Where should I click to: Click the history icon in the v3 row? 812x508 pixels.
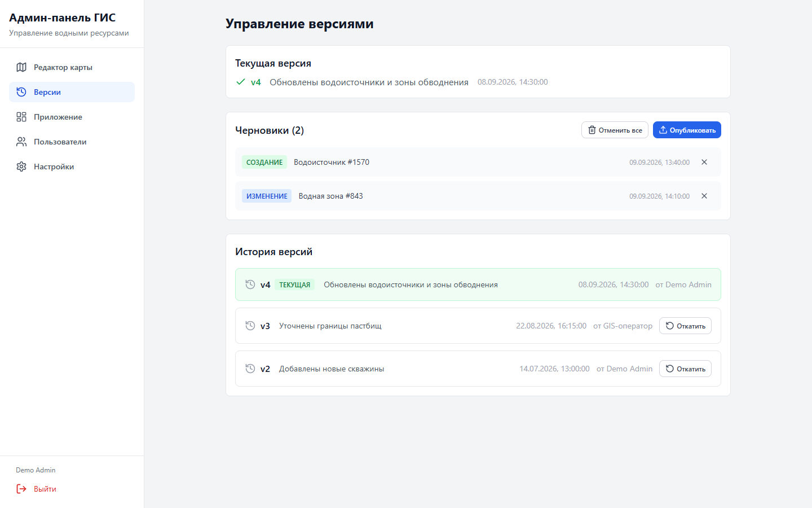coord(250,326)
